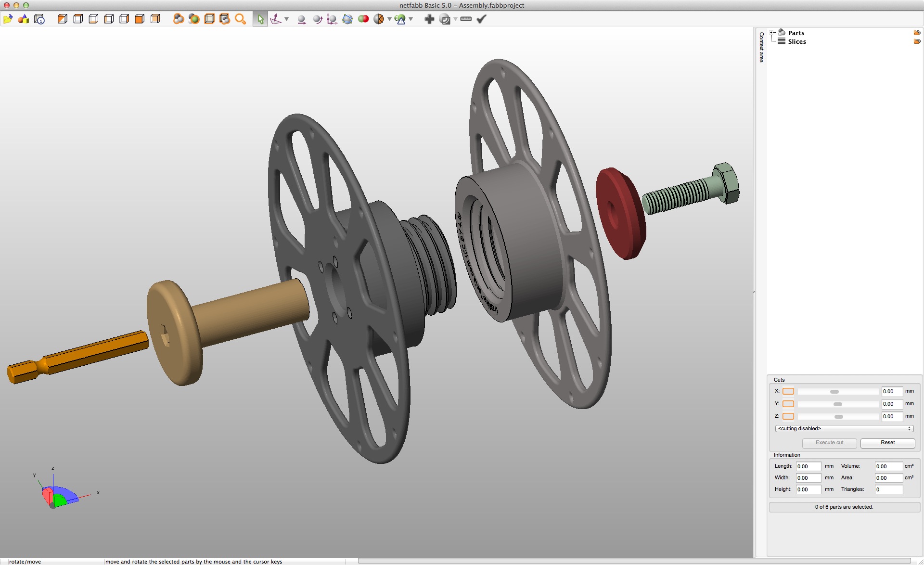Image resolution: width=924 pixels, height=565 pixels.
Task: Activate the measuring ruler tool
Action: (x=465, y=19)
